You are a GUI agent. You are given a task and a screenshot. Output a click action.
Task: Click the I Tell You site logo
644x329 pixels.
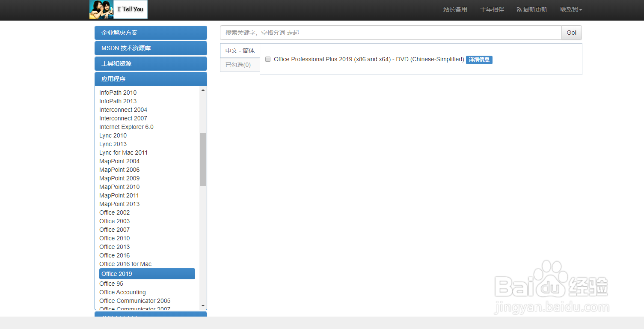(x=119, y=9)
